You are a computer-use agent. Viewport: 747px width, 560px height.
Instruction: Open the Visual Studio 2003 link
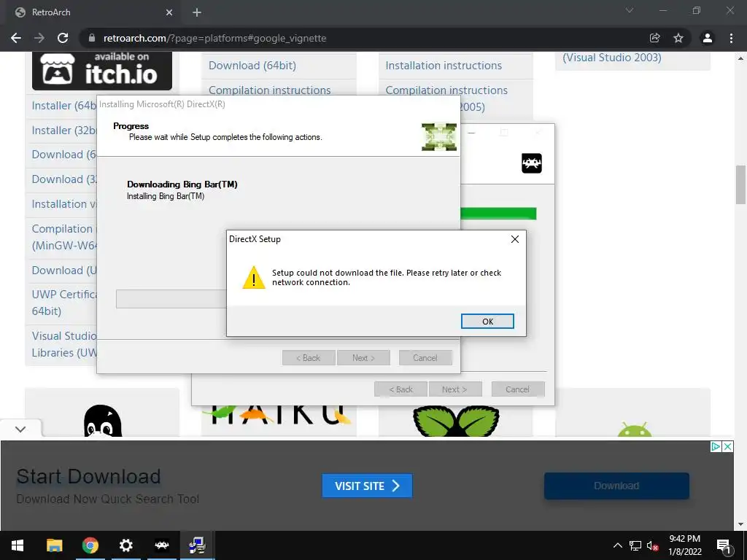click(x=612, y=58)
